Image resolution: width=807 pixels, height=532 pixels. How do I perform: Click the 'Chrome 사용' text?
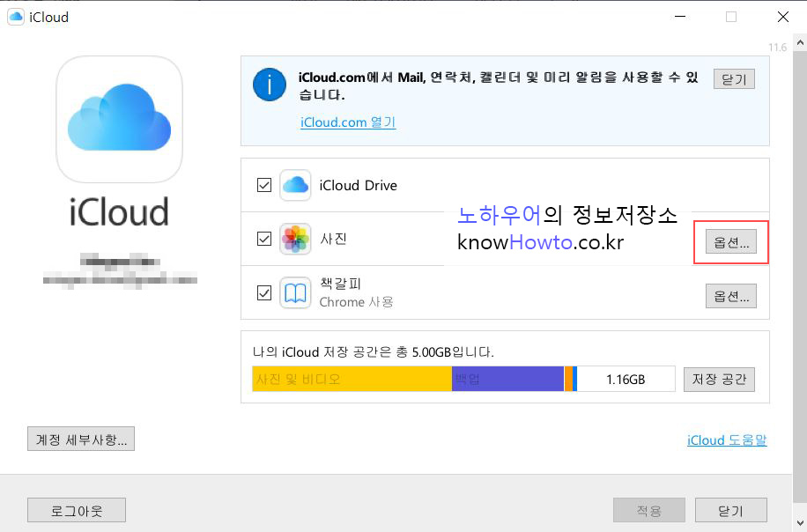[356, 301]
